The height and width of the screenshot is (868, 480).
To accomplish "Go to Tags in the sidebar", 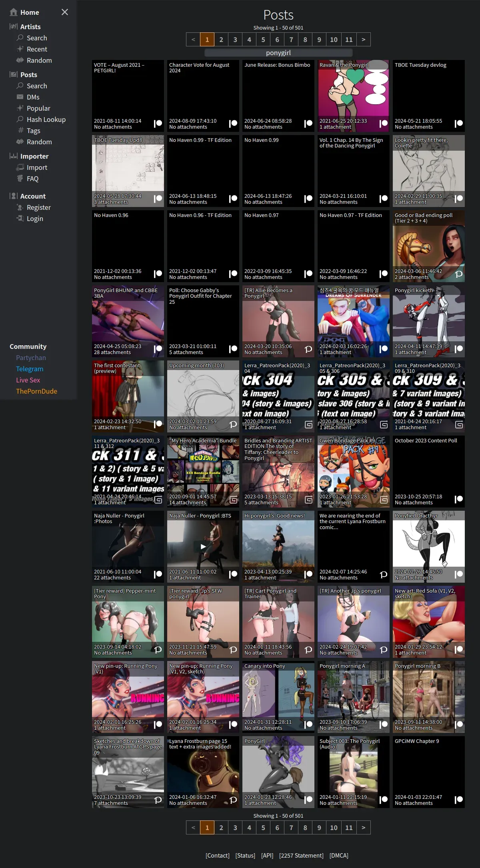I will [34, 131].
